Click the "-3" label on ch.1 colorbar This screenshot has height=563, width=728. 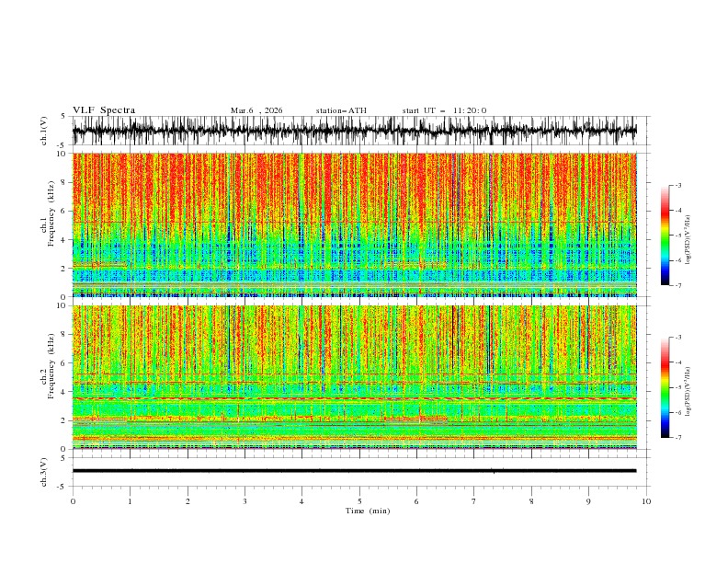tap(678, 185)
